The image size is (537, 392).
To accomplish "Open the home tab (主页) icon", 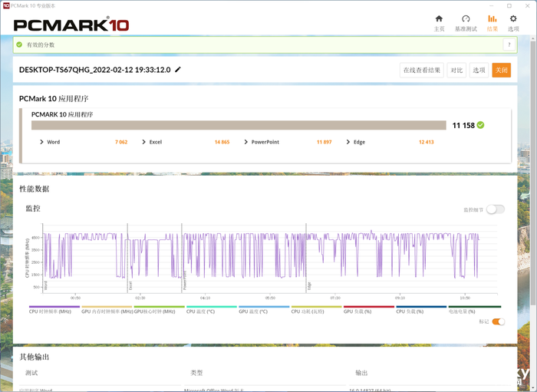I will (439, 22).
